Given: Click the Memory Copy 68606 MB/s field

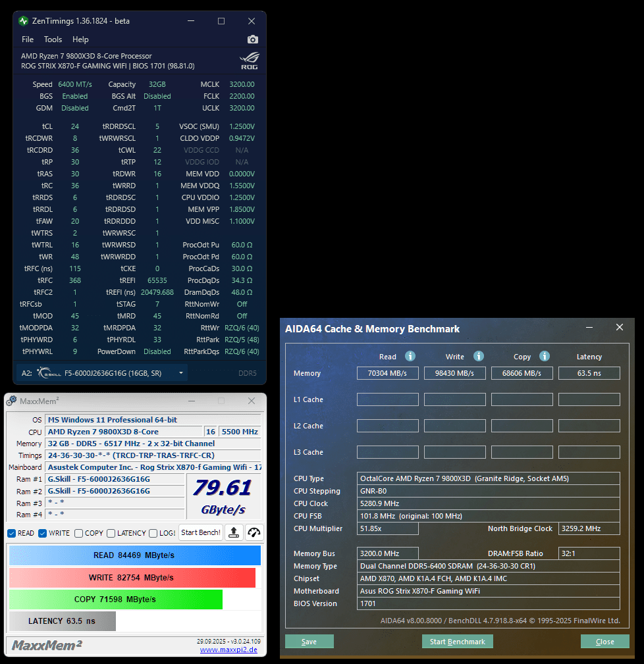Looking at the screenshot, I should (522, 373).
